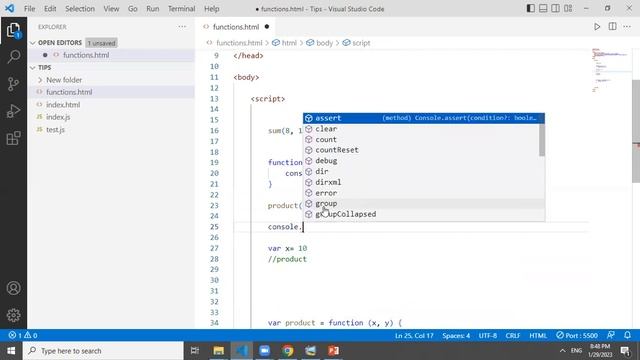Click the unsaved dot on functions.html tab
This screenshot has height=360, width=640.
click(x=267, y=27)
